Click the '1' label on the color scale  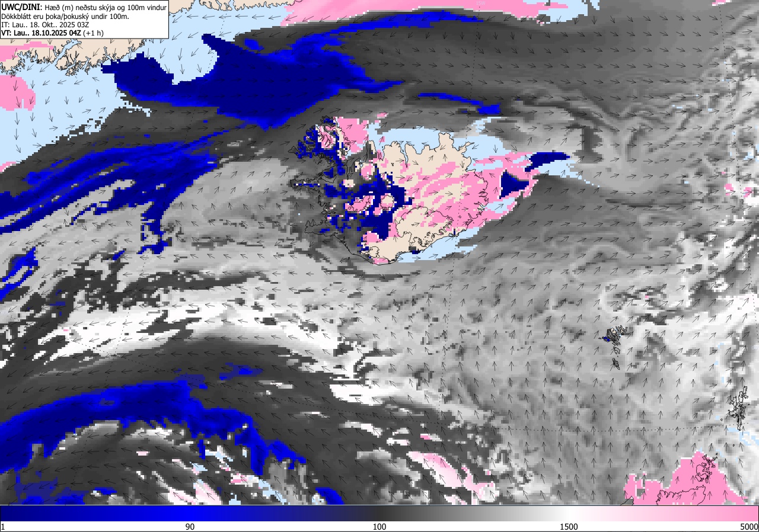pyautogui.click(x=3, y=527)
